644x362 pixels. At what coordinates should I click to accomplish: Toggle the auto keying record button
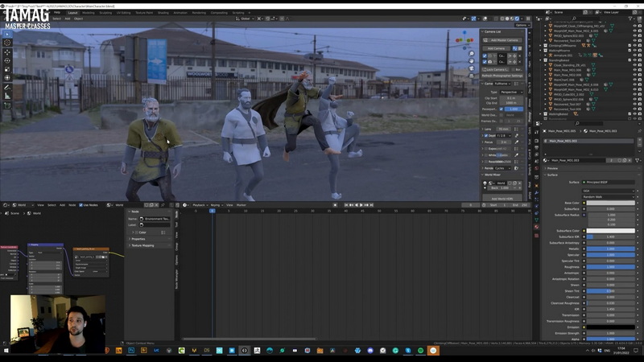coord(335,205)
